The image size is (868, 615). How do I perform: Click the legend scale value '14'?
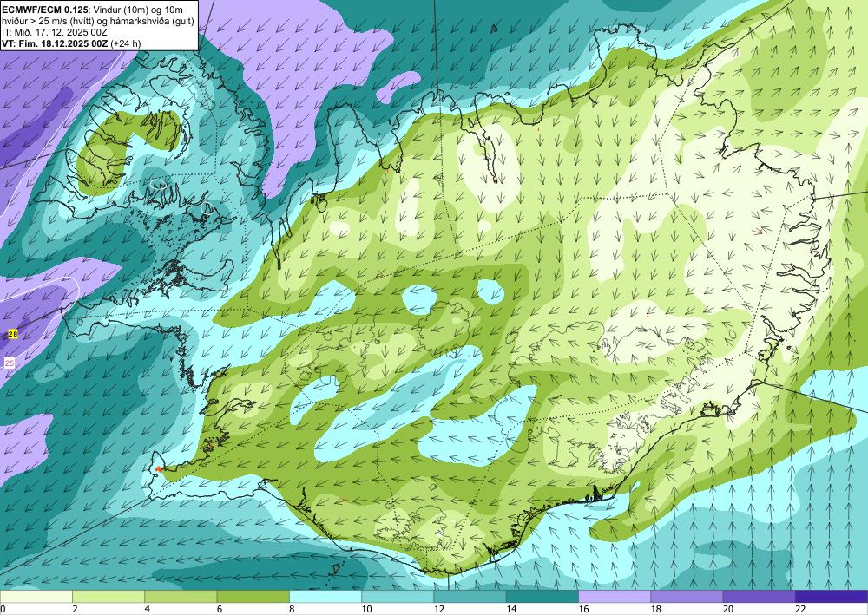pos(511,609)
